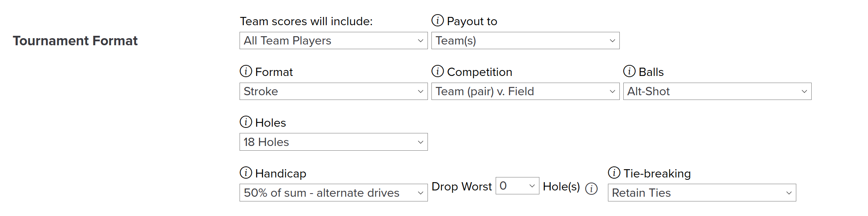Click the info icon beside Tie-breaking
Screen dimensions: 868x216
[x=614, y=173]
